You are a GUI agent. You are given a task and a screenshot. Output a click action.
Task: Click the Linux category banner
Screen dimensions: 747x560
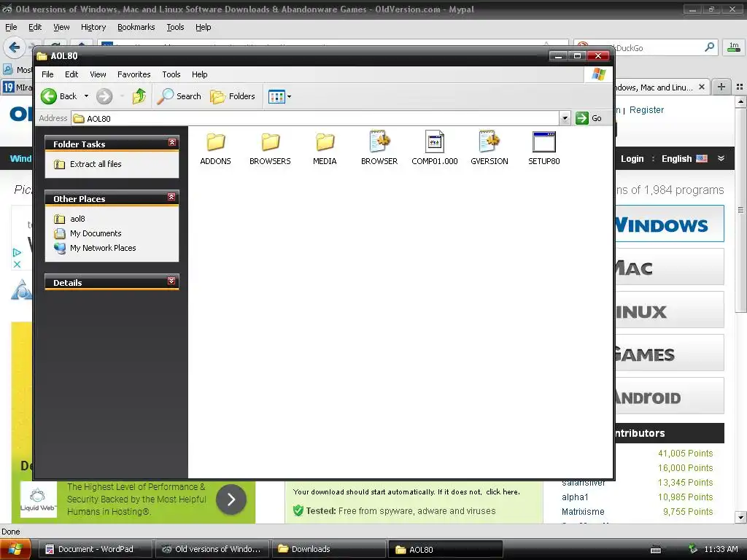point(669,310)
